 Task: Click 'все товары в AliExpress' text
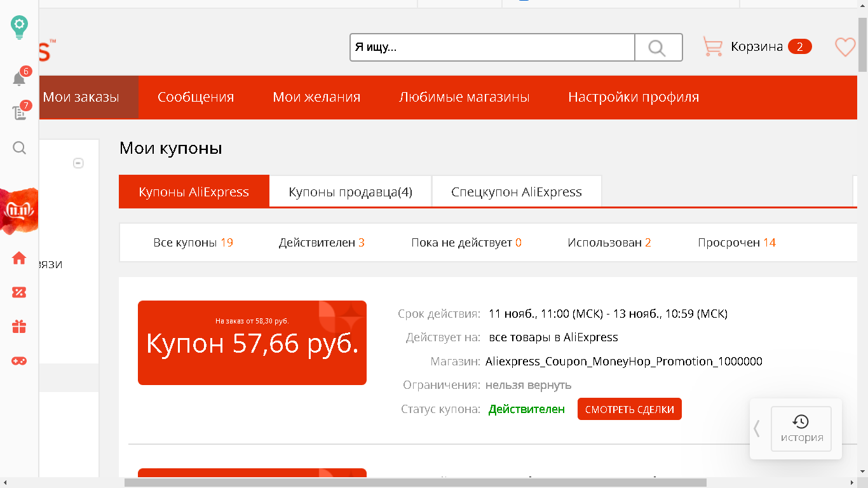click(553, 337)
